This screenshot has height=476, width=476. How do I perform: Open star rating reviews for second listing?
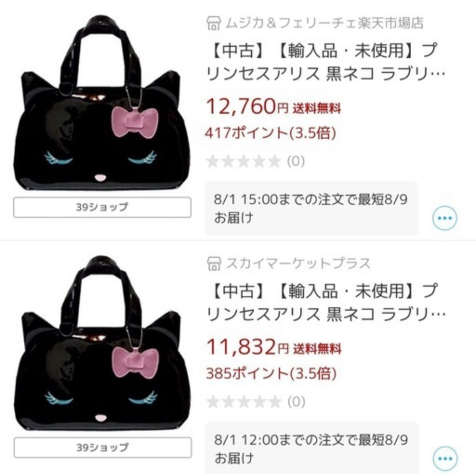click(x=256, y=402)
